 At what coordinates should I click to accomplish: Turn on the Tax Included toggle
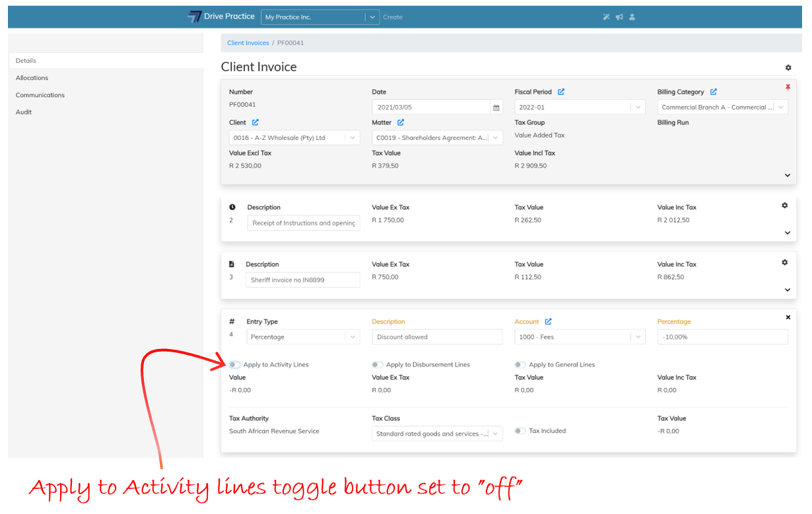click(x=520, y=431)
